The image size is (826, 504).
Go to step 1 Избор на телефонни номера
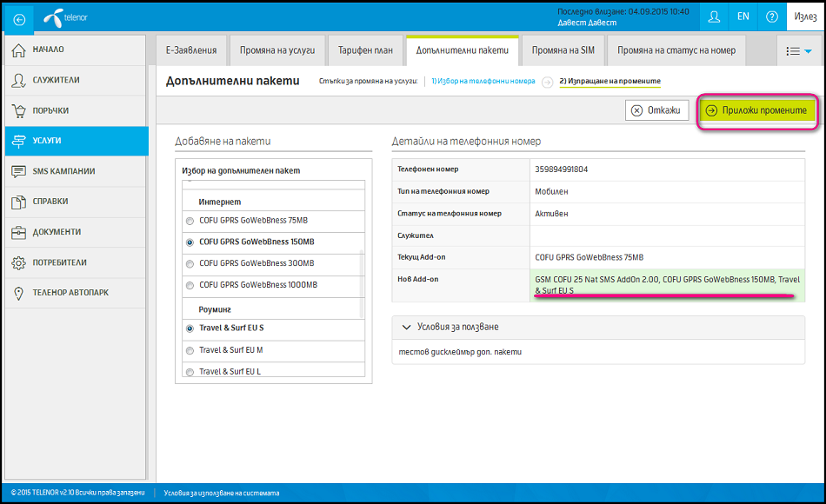click(483, 81)
